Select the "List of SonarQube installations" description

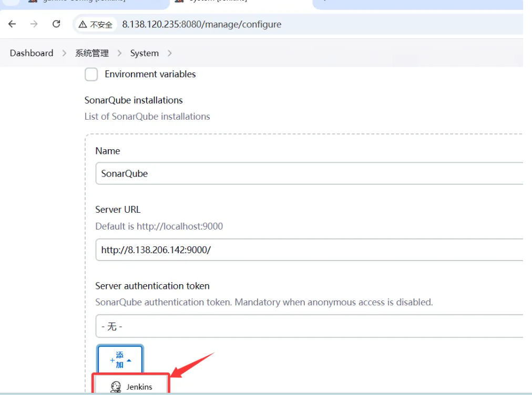point(147,117)
